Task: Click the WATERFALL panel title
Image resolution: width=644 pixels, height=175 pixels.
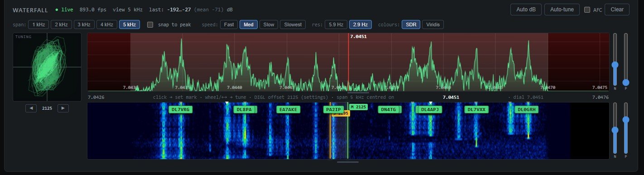Action: click(x=30, y=10)
